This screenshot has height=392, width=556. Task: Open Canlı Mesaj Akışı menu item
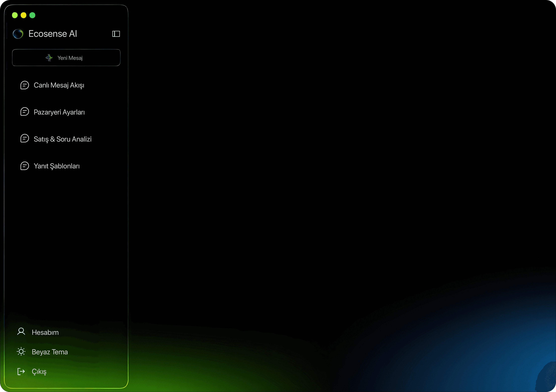[59, 85]
